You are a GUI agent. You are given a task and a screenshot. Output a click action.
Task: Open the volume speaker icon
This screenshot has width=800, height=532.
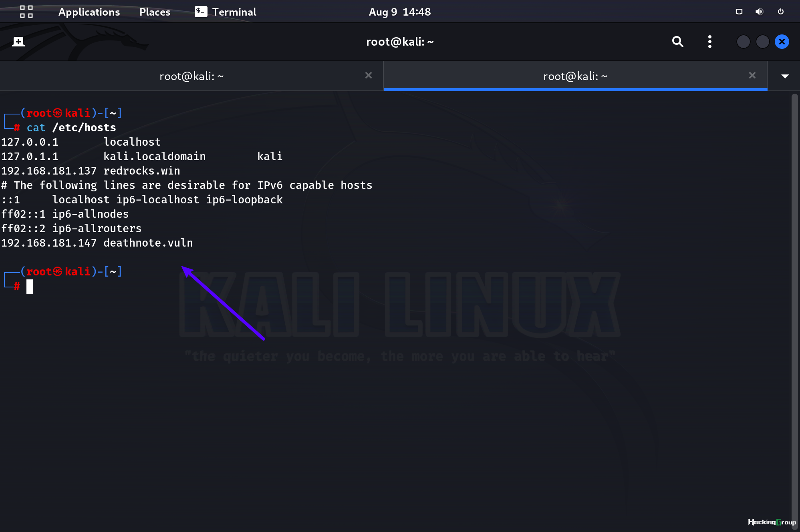(x=759, y=12)
